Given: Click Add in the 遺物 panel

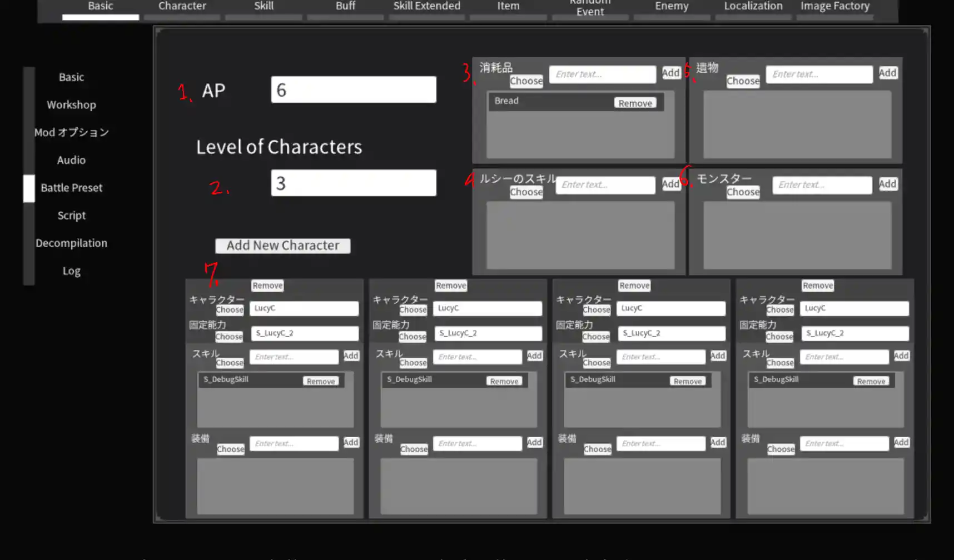Looking at the screenshot, I should (x=887, y=73).
